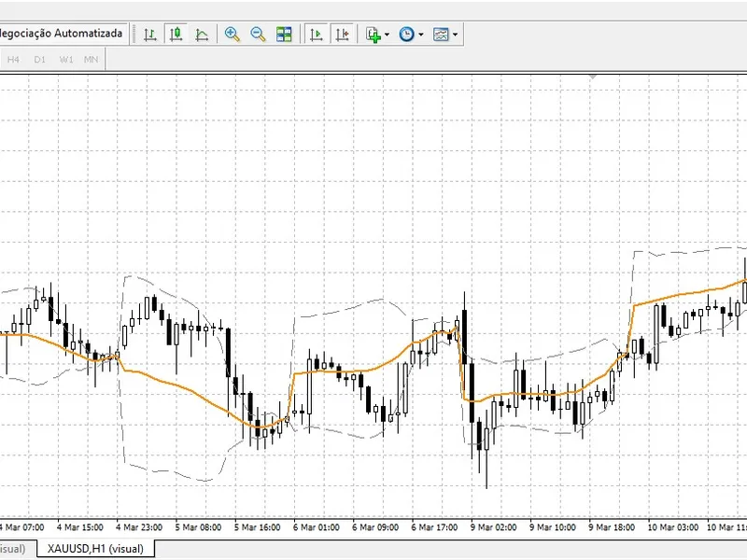
Task: Click the '9 Mar 02:00' time label
Action: [x=494, y=527]
